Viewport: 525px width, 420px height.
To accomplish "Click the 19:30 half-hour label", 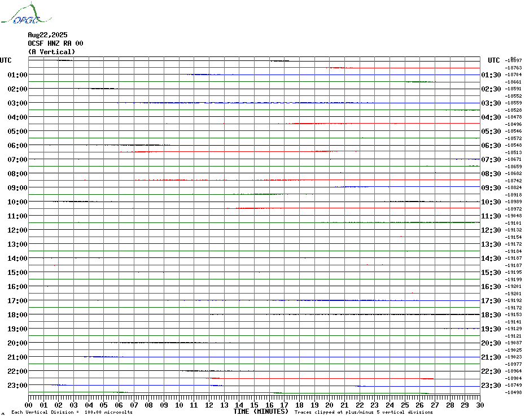I will click(x=491, y=329).
